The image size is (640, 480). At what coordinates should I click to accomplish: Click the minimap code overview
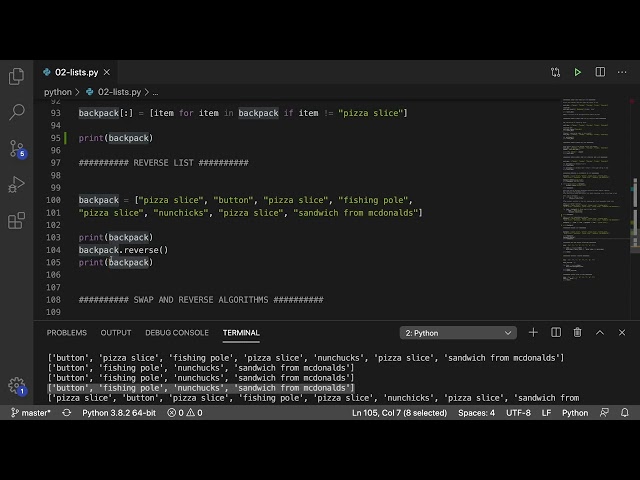594,190
